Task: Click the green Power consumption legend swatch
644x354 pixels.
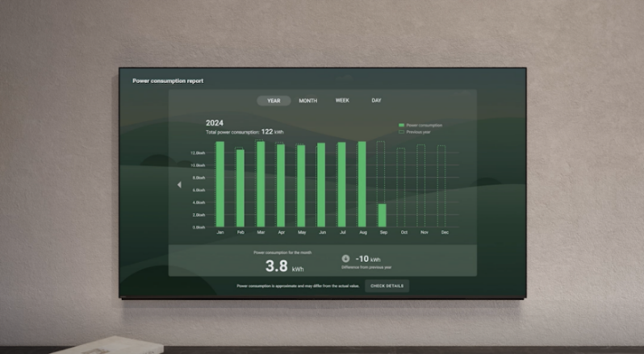Action: click(401, 125)
